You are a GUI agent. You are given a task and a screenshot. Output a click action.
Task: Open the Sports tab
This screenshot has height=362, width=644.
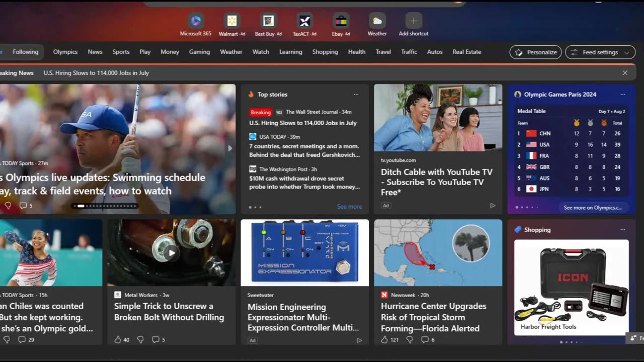[x=121, y=52]
